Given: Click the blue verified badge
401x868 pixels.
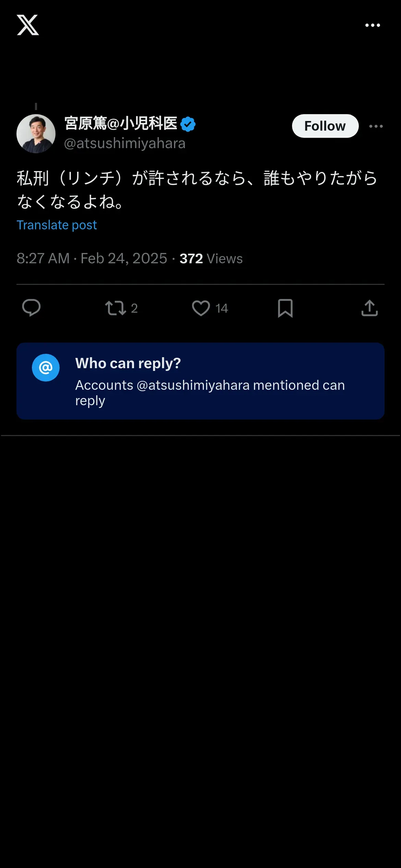Looking at the screenshot, I should pos(188,124).
